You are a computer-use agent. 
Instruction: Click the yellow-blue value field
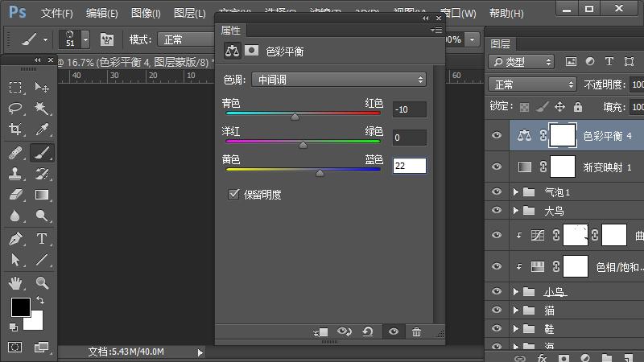point(410,166)
